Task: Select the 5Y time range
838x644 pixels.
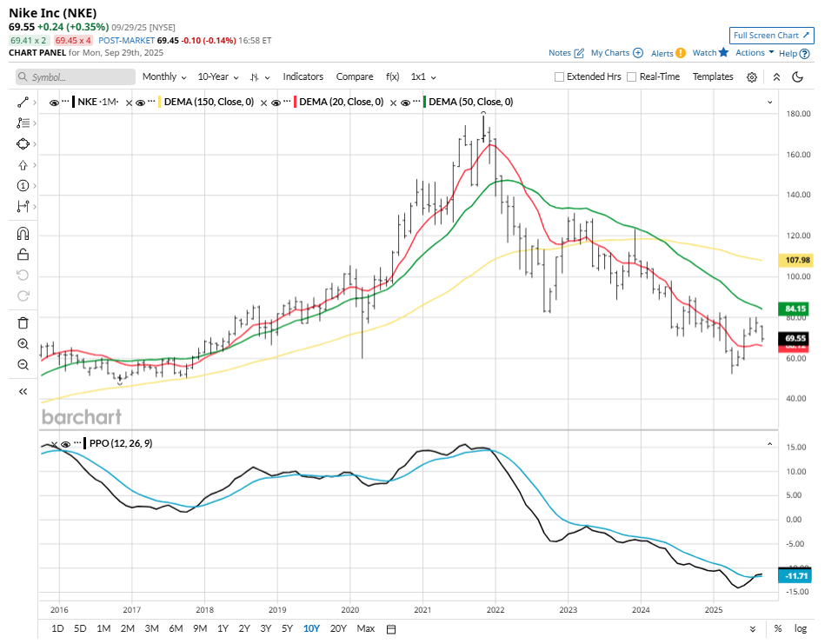Action: point(287,629)
